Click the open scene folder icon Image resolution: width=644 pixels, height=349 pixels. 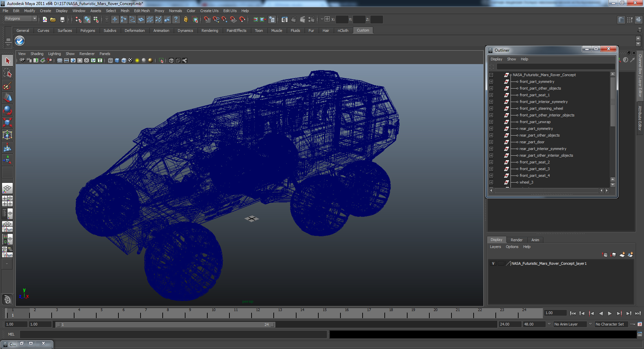click(53, 19)
